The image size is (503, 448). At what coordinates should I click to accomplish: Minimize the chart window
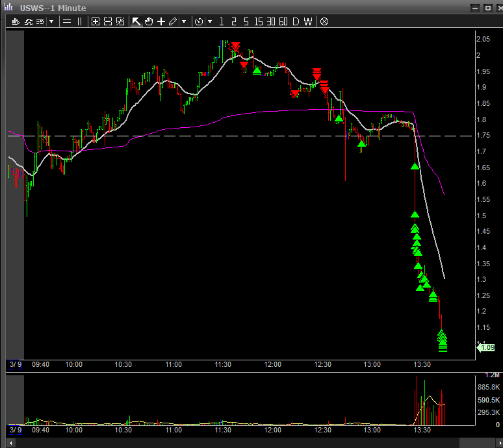pos(475,8)
